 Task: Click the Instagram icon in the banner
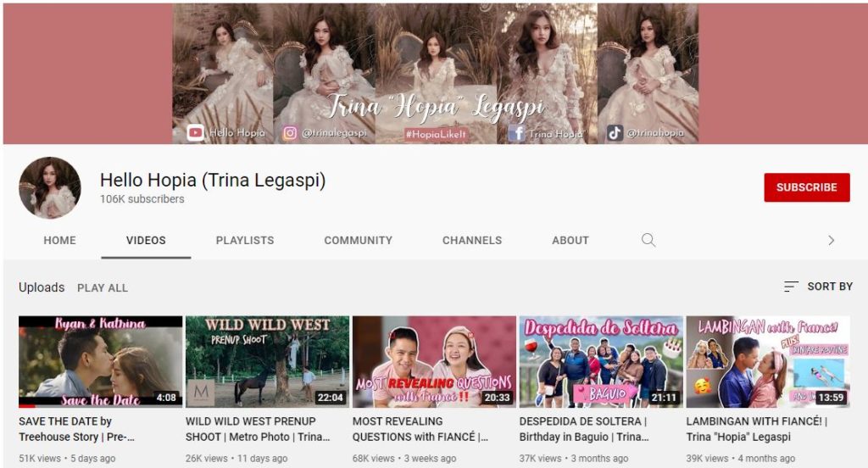coord(290,133)
